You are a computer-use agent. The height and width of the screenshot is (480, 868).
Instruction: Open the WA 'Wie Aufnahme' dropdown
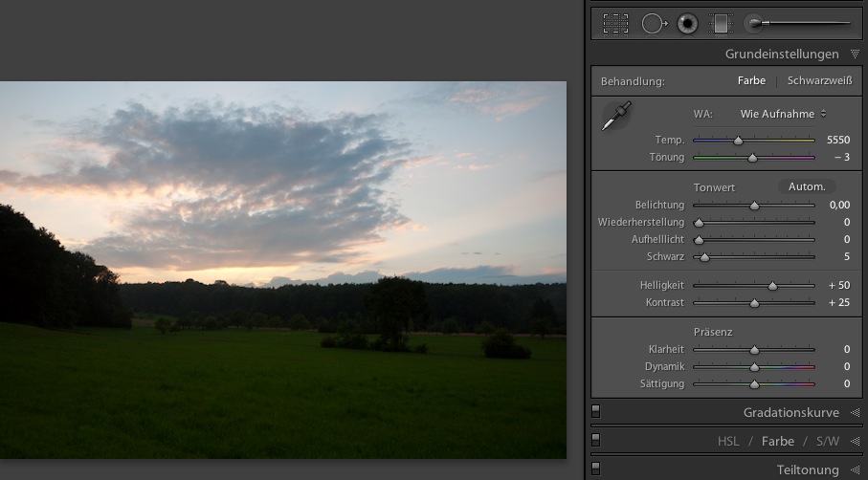783,114
